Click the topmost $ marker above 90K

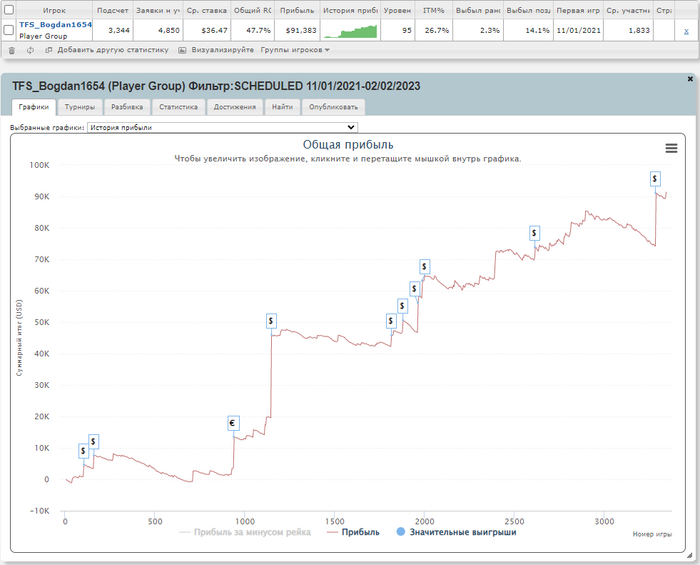654,179
